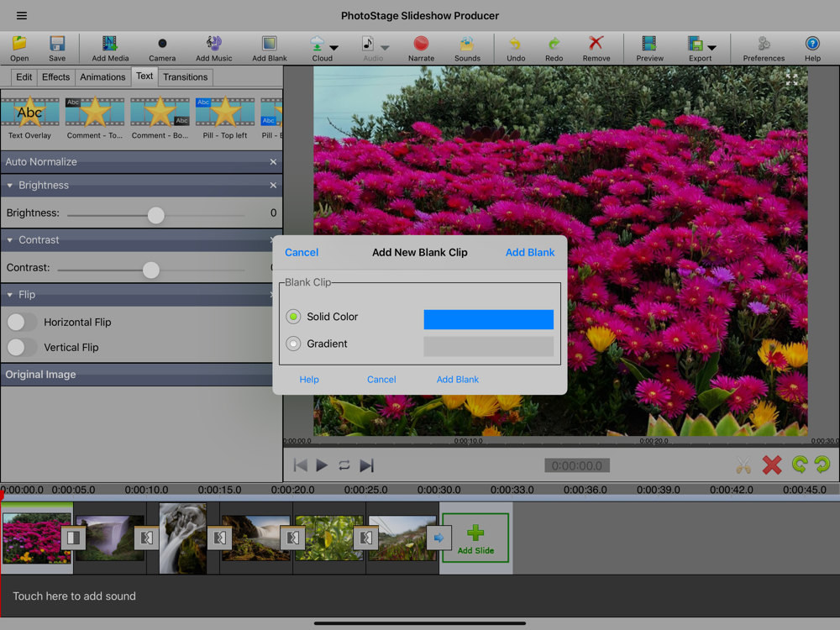840x630 pixels.
Task: Click Add Blank toolbar icon
Action: pos(270,44)
